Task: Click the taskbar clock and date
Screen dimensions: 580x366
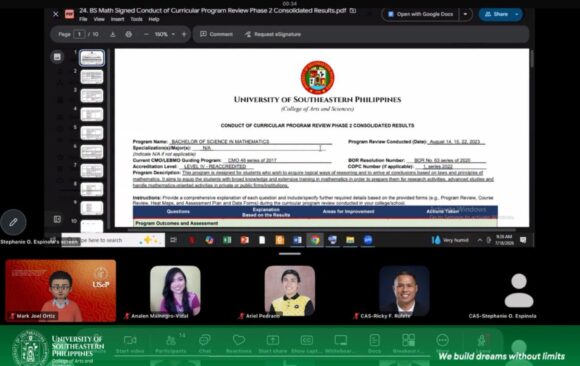Action: (504, 240)
